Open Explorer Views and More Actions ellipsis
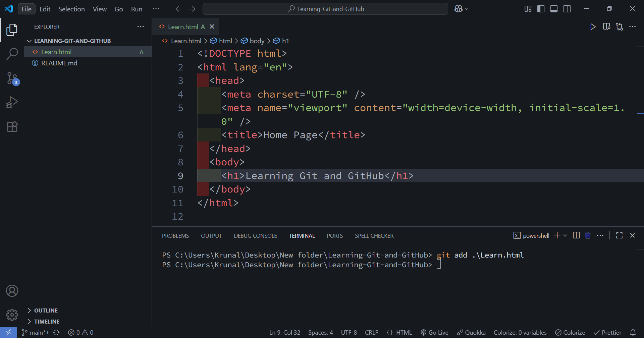This screenshot has height=338, width=644. 141,27
